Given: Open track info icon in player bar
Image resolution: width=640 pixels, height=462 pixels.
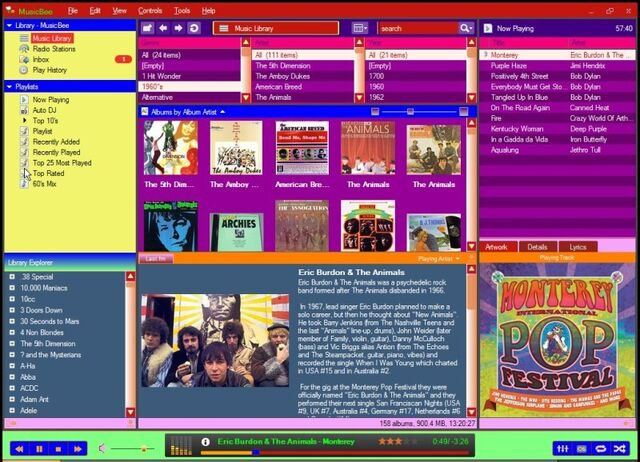Looking at the screenshot, I should [205, 442].
